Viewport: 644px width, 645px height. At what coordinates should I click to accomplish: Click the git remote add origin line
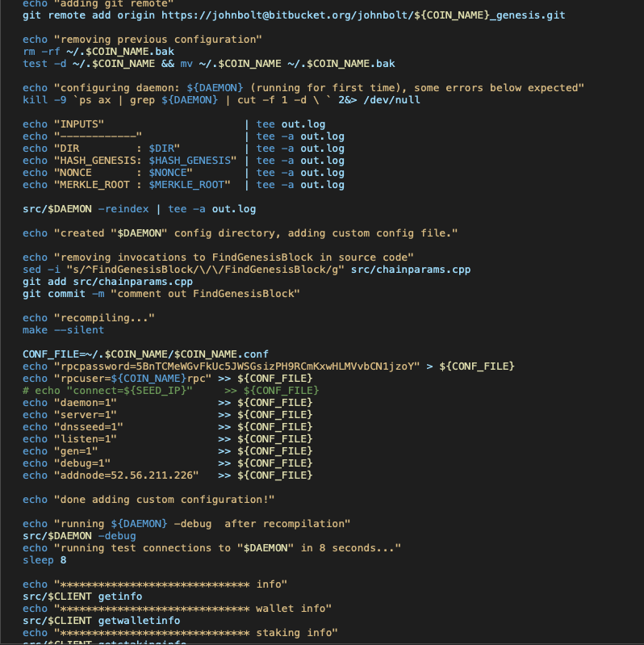pos(294,15)
